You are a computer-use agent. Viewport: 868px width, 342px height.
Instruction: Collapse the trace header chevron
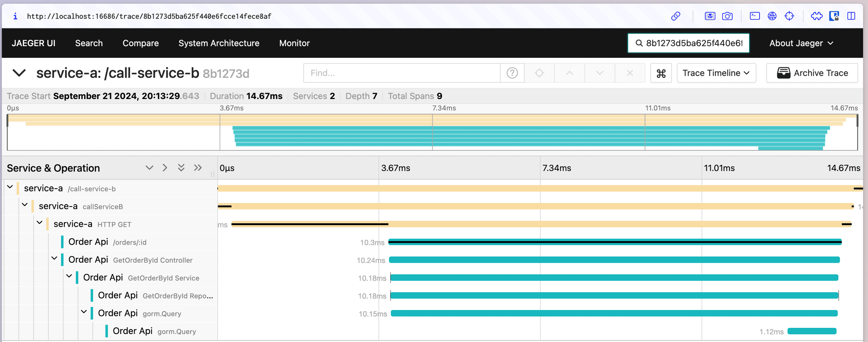pos(19,73)
